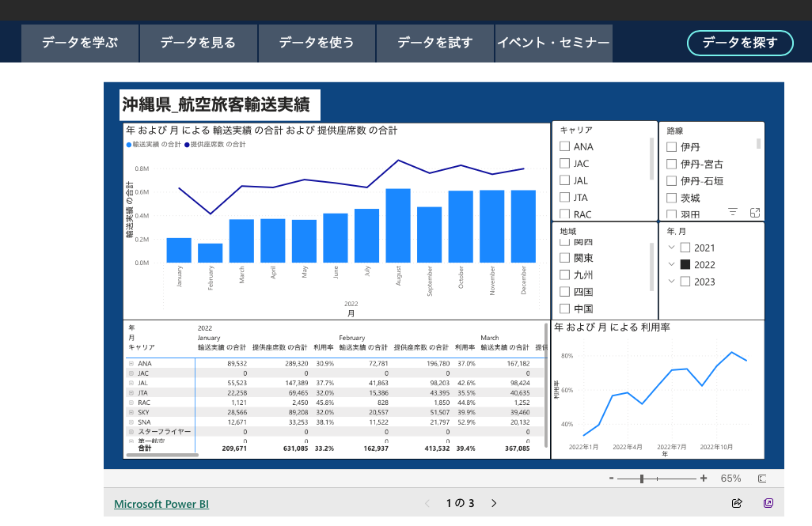Open the filter icon on the 路線 slicer
Screen dimensions: 812x526
click(733, 212)
